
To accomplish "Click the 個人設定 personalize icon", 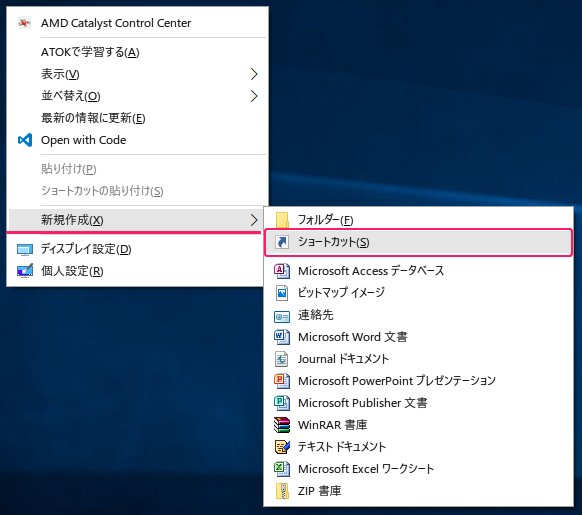I will (25, 271).
